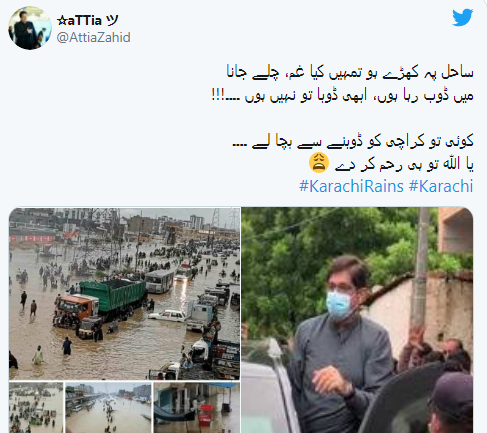Select bottom-left crowded flood thumbnail
The height and width of the screenshot is (433, 487).
click(36, 408)
